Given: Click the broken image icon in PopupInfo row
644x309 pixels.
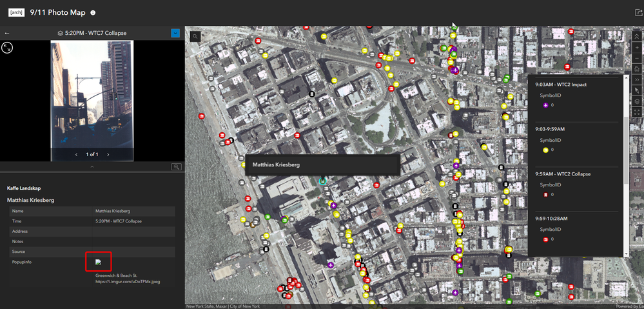Looking at the screenshot, I should click(98, 262).
